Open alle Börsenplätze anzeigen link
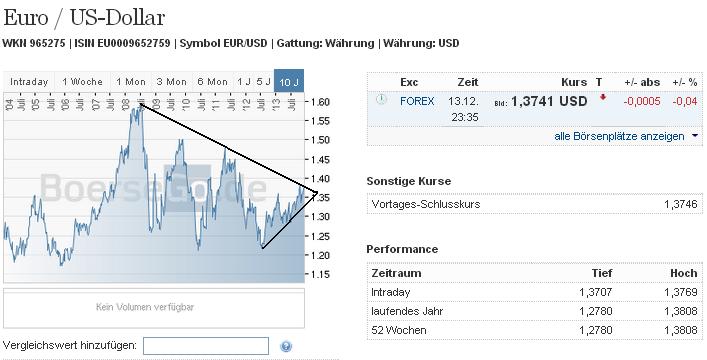Viewport: 707px width, 360px height. pos(619,136)
